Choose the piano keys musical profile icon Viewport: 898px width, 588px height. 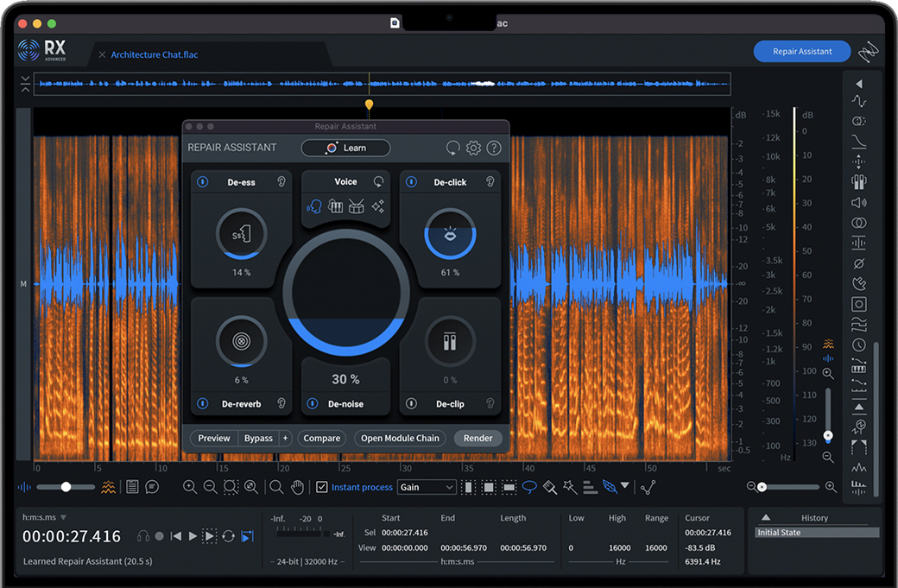(336, 207)
